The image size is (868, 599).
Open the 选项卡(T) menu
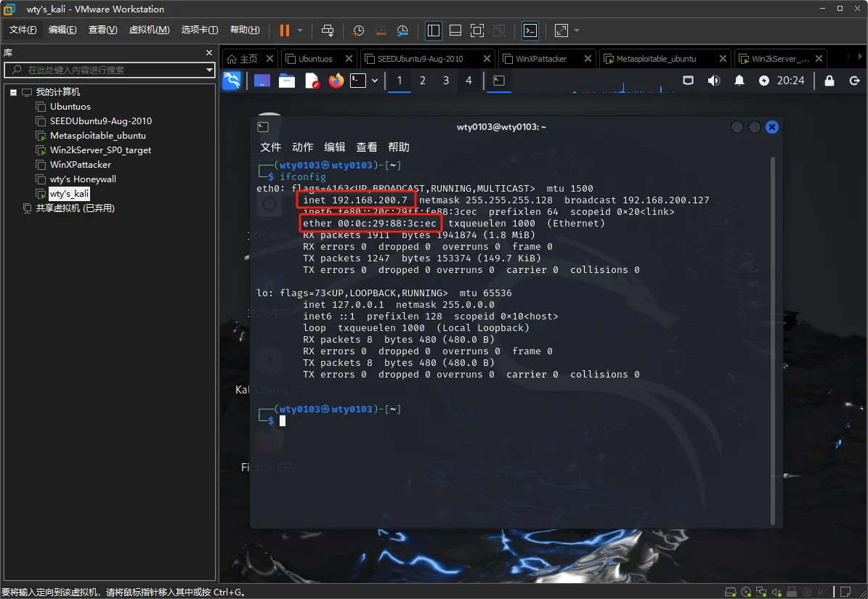coord(199,30)
